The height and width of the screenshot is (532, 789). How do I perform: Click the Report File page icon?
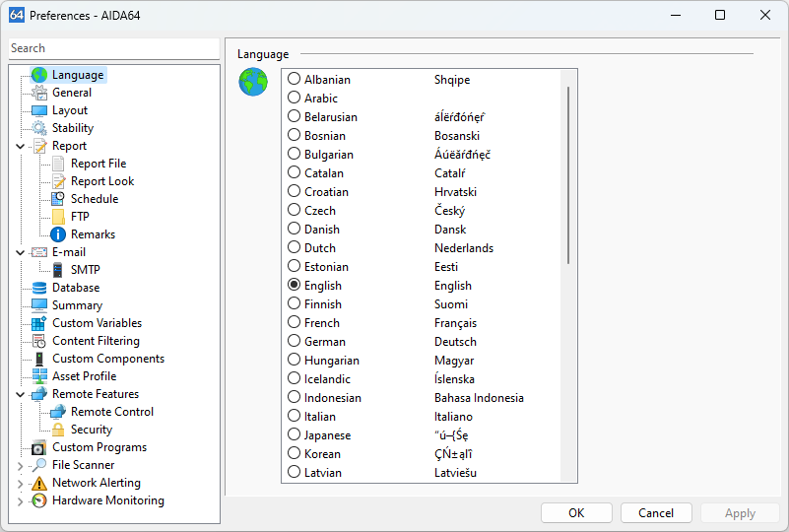pos(58,164)
